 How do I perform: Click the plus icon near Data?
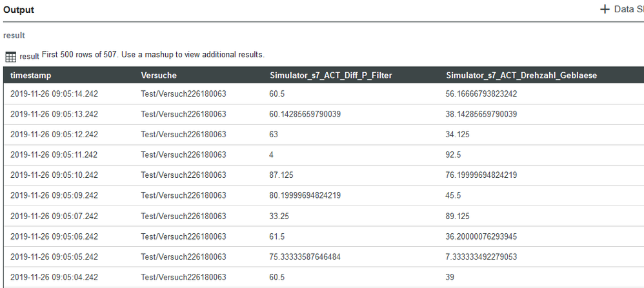[x=605, y=10]
